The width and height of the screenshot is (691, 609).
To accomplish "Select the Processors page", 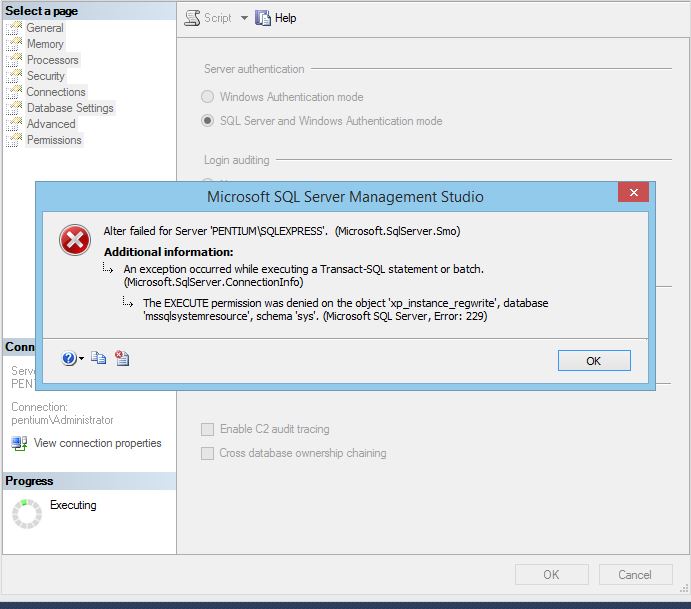I will 53,59.
